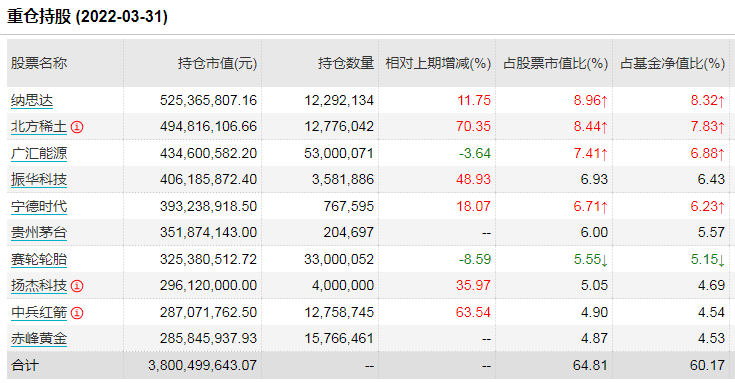Click the change value 35.97
This screenshot has width=735, height=383.
click(473, 285)
